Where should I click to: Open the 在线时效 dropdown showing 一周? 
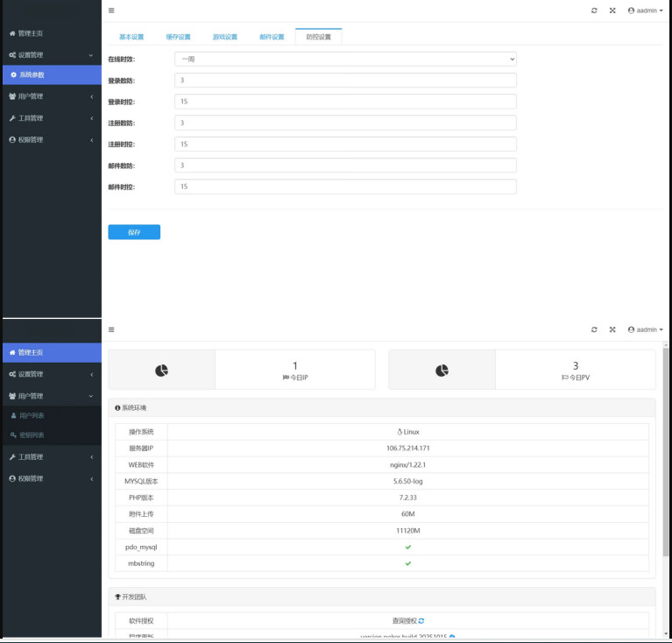(x=345, y=59)
